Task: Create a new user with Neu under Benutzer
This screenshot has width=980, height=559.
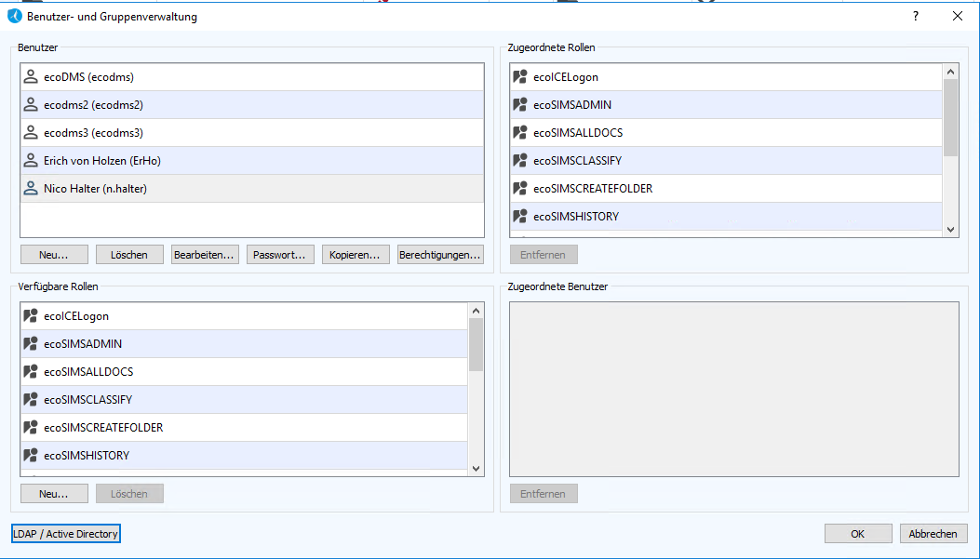Action: tap(54, 255)
